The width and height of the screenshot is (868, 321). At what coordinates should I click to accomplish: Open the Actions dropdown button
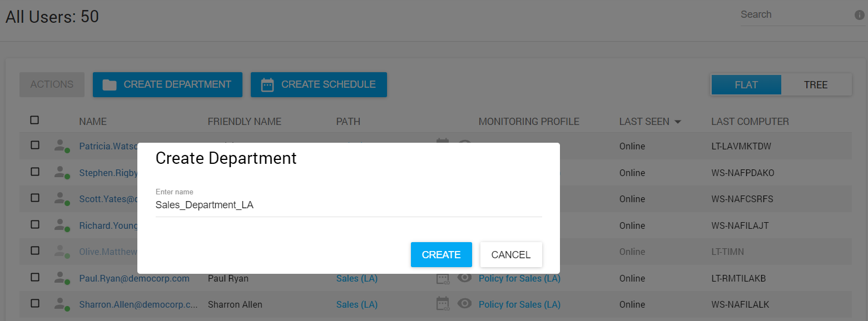[52, 84]
